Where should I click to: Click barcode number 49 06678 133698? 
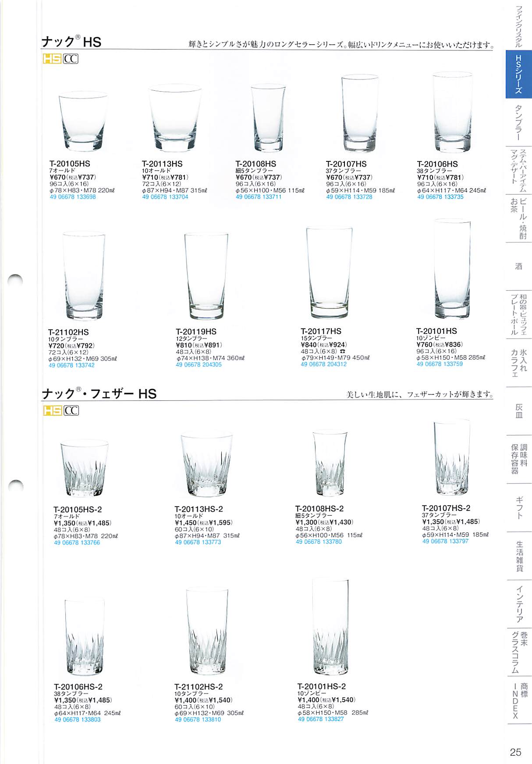73,197
